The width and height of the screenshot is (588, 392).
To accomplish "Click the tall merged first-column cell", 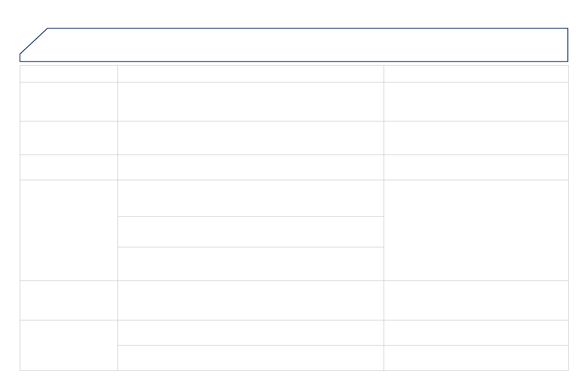I will (69, 230).
